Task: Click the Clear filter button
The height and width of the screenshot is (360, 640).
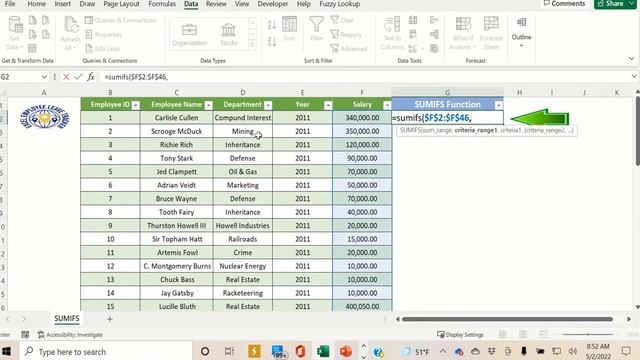Action: point(342,20)
